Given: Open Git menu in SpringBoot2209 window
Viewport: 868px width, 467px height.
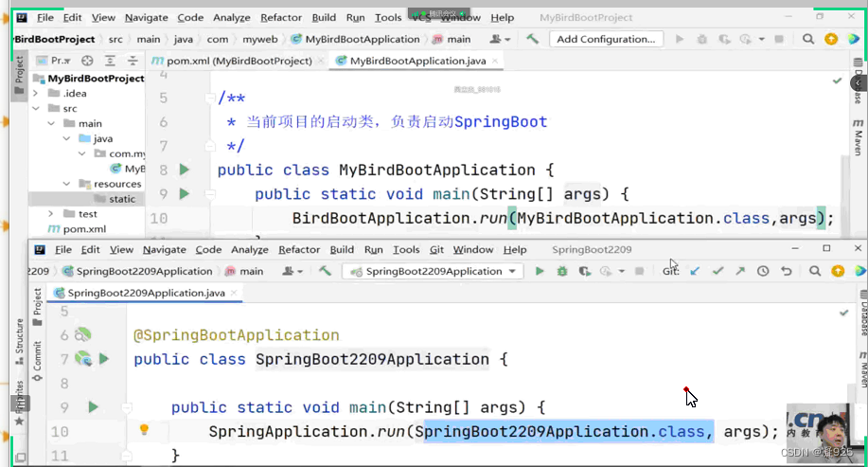Looking at the screenshot, I should pyautogui.click(x=436, y=250).
